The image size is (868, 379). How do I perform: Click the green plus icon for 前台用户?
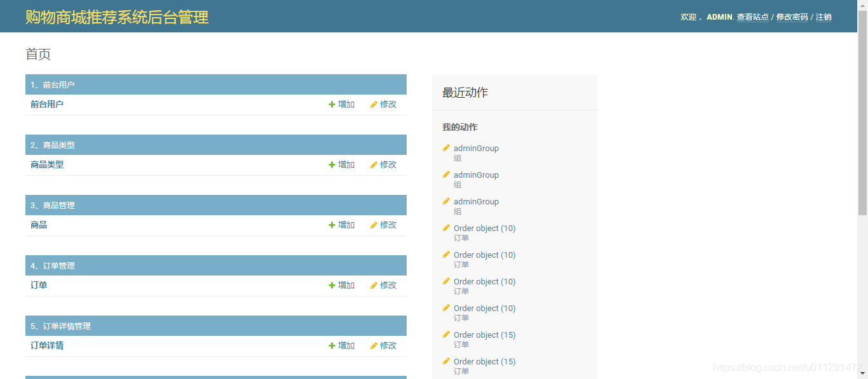332,104
